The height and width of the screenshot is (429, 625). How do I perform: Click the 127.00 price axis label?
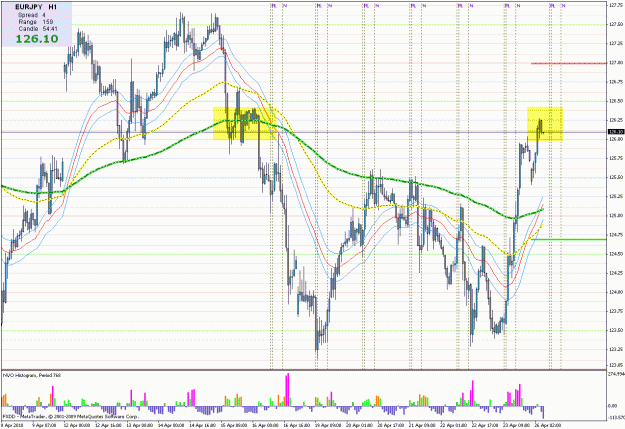point(616,63)
